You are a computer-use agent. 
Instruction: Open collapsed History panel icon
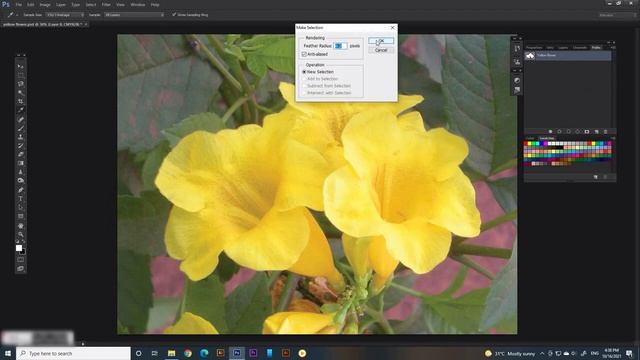[517, 48]
